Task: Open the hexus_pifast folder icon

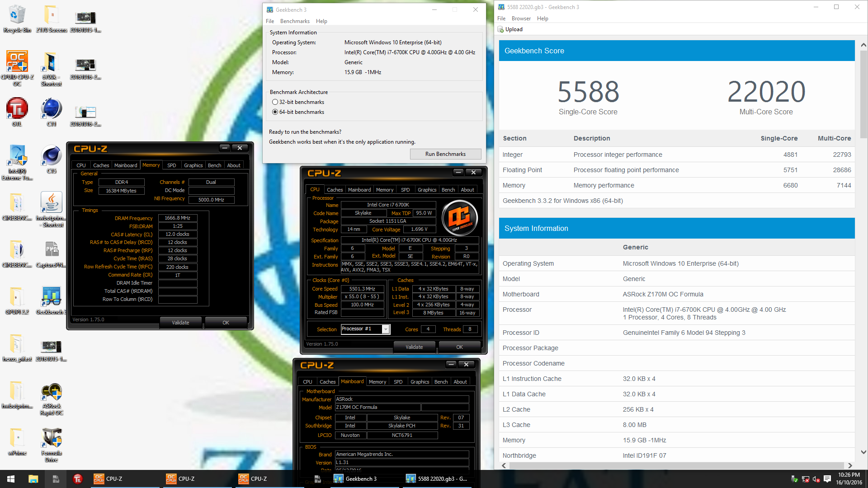Action: pos(17,347)
